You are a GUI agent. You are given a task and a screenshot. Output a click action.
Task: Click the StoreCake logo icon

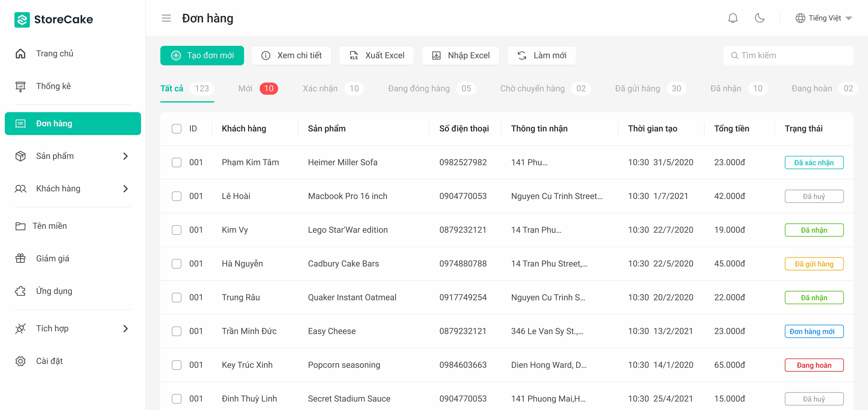22,20
